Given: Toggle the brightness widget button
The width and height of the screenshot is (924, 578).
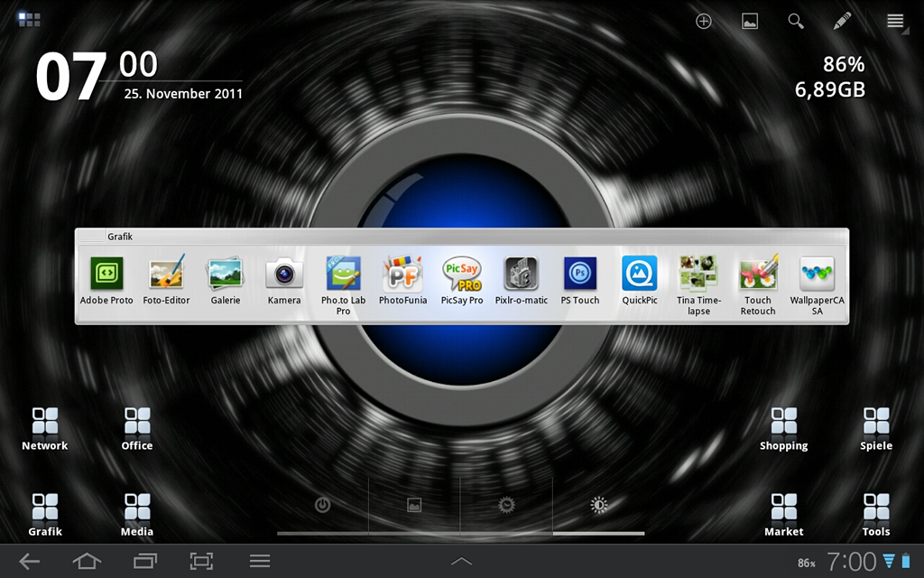Looking at the screenshot, I should click(599, 505).
